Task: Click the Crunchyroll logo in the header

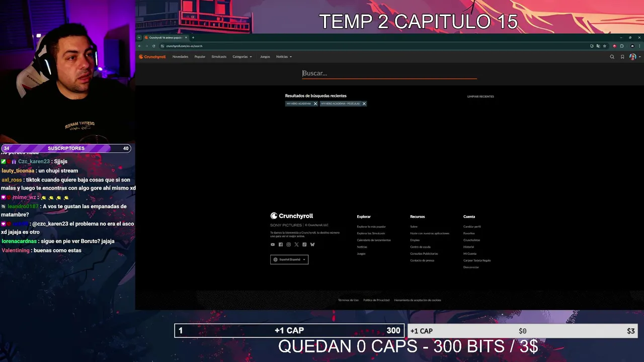Action: pyautogui.click(x=152, y=57)
